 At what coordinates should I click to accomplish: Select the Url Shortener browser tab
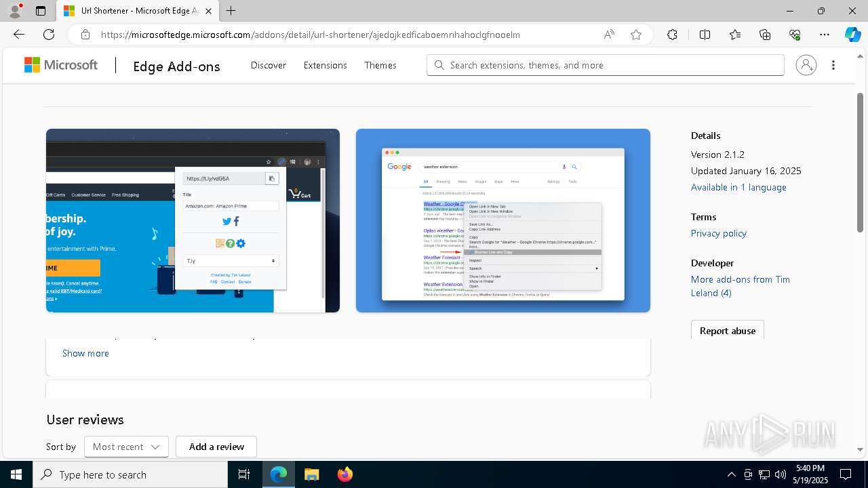(x=138, y=11)
